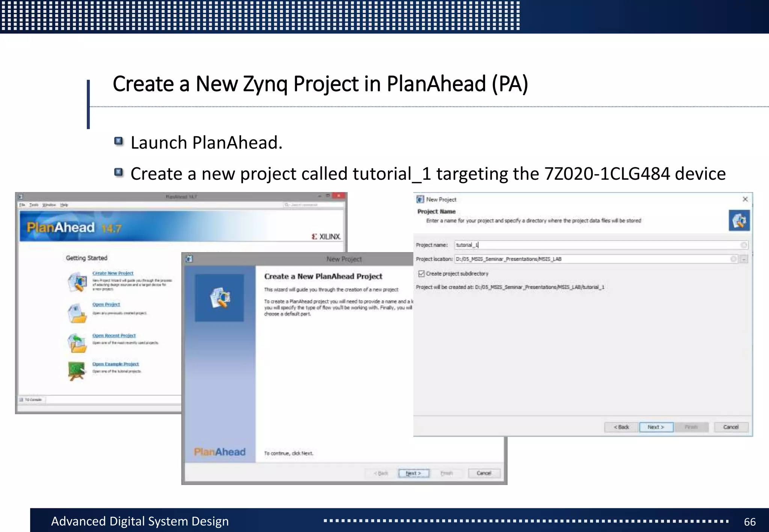Click the Open Project folder icon
Image resolution: width=769 pixels, height=532 pixels.
(77, 313)
